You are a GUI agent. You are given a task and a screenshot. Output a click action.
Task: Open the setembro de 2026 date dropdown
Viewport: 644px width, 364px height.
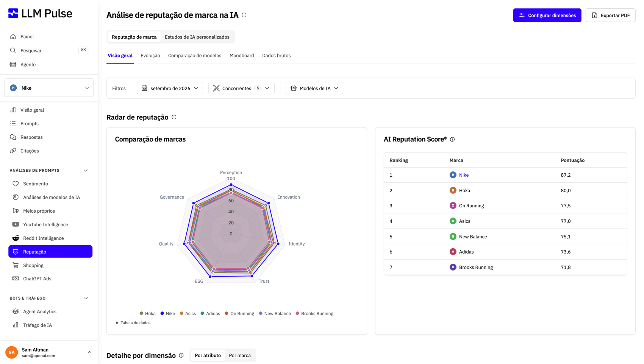(x=170, y=88)
